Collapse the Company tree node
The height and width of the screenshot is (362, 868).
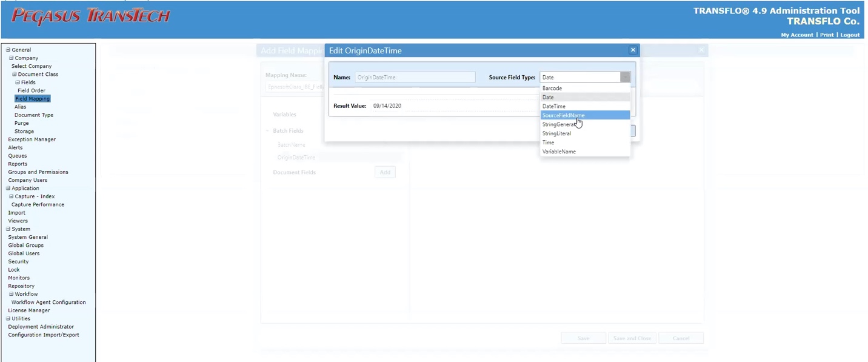click(x=11, y=58)
